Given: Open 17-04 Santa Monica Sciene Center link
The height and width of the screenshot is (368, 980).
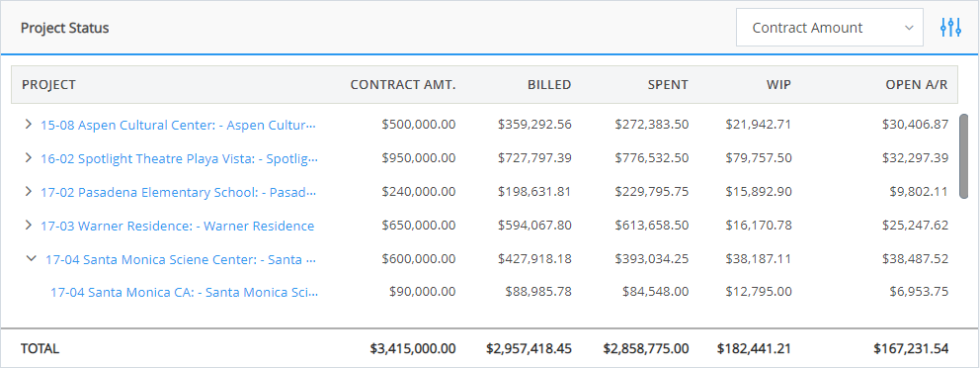Looking at the screenshot, I should click(x=181, y=259).
